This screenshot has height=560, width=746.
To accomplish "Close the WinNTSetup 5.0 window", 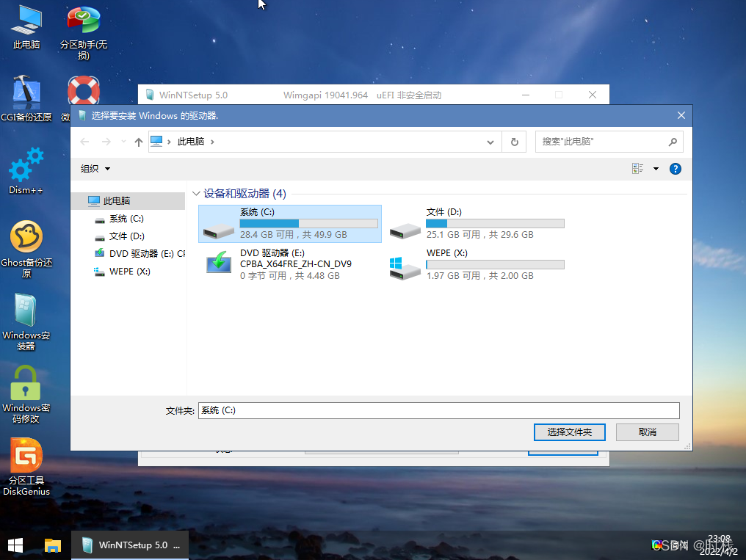I will (593, 95).
